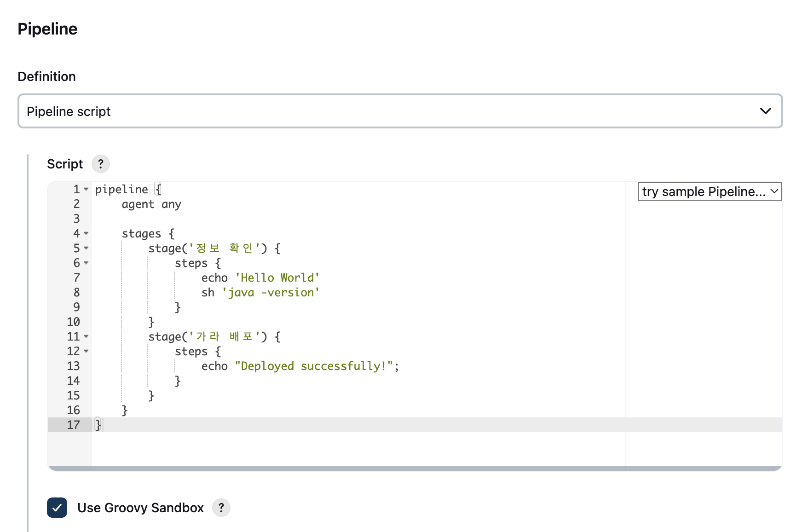This screenshot has width=808, height=532.
Task: Place cursor on 'agent any' line
Action: coord(151,204)
